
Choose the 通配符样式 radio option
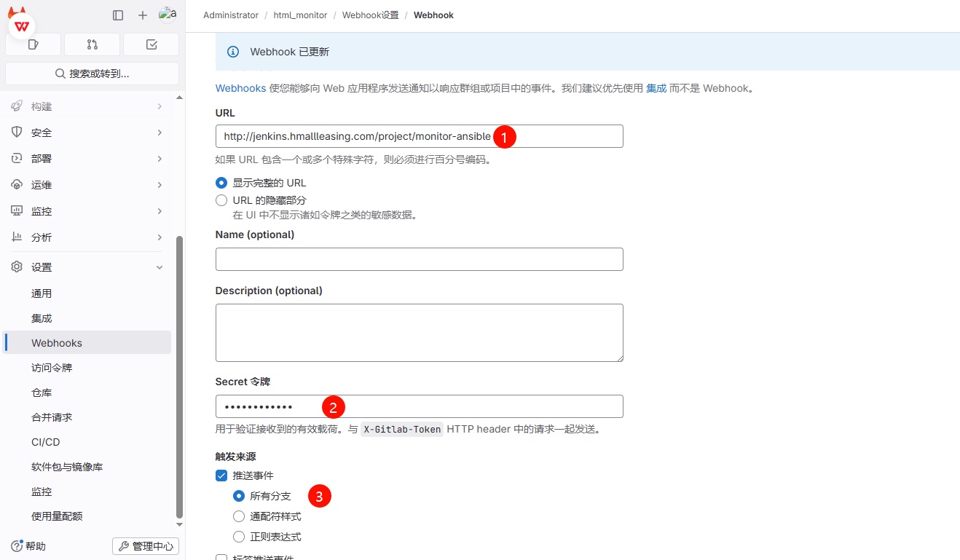click(x=239, y=516)
